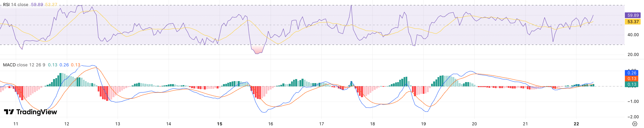This screenshot has width=644, height=128.
Task: Click bold date 15 on time axis
Action: [x=220, y=124]
